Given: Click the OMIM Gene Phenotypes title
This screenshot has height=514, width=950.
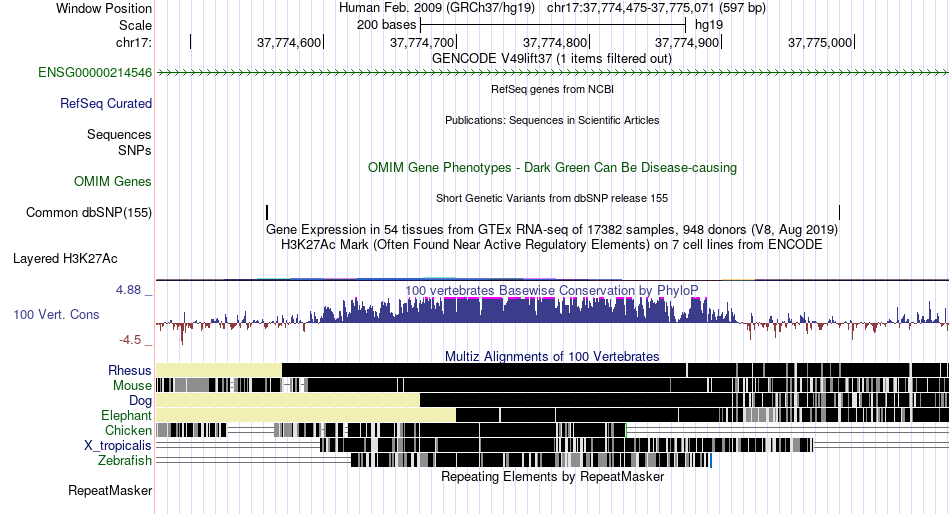Looking at the screenshot, I should (x=553, y=168).
